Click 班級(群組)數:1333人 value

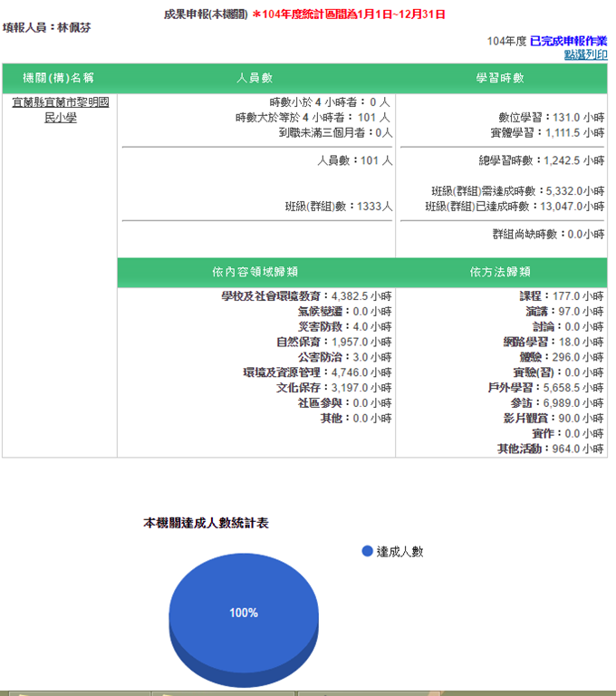click(339, 206)
